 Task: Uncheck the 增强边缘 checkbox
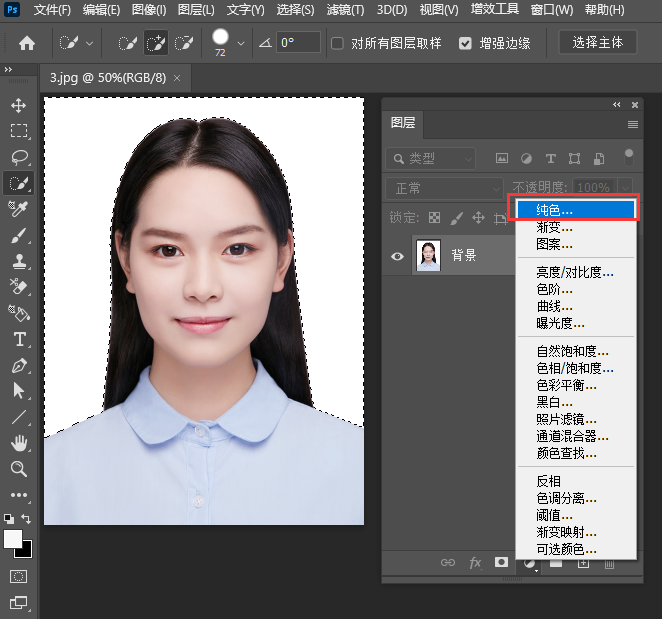click(x=465, y=43)
